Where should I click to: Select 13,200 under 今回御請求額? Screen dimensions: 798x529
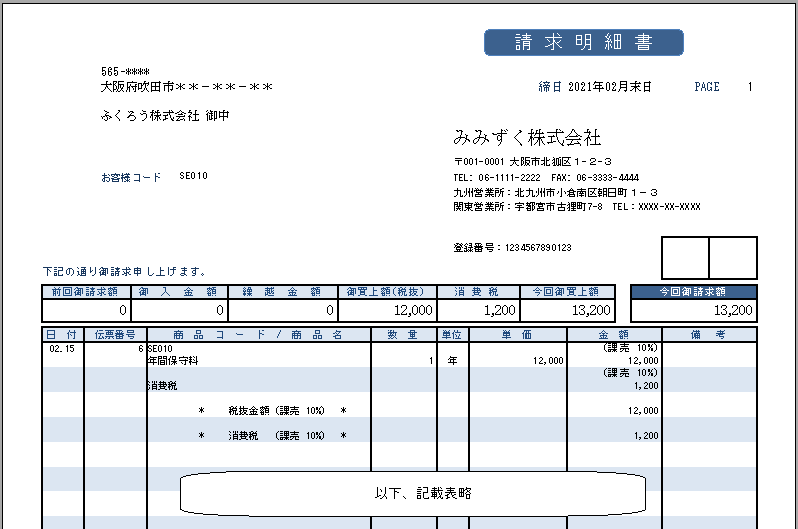click(733, 310)
